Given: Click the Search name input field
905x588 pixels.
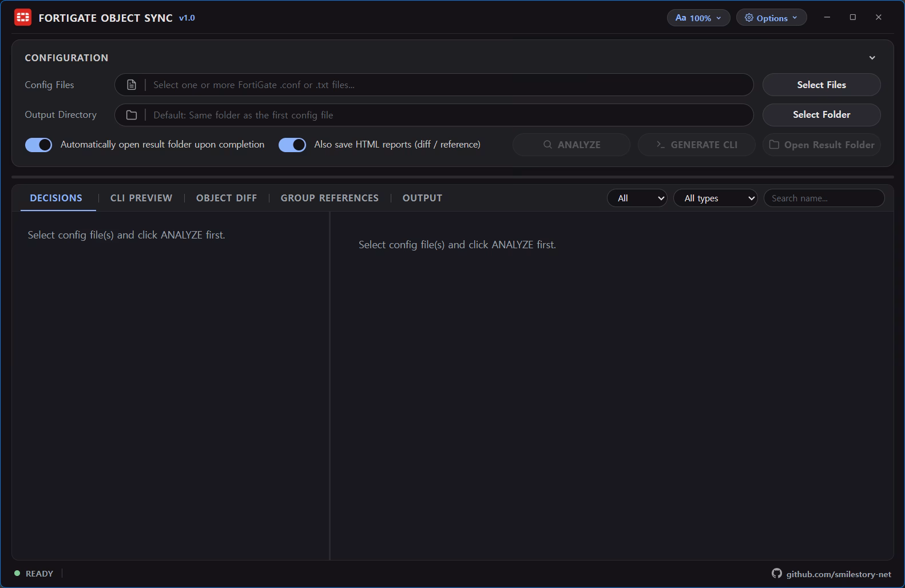Looking at the screenshot, I should [824, 198].
